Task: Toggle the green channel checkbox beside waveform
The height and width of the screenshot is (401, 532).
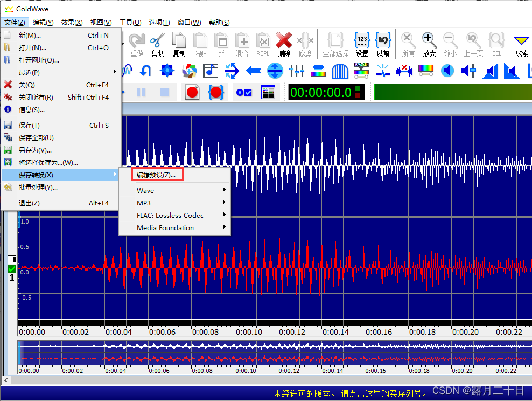Action: (x=12, y=269)
